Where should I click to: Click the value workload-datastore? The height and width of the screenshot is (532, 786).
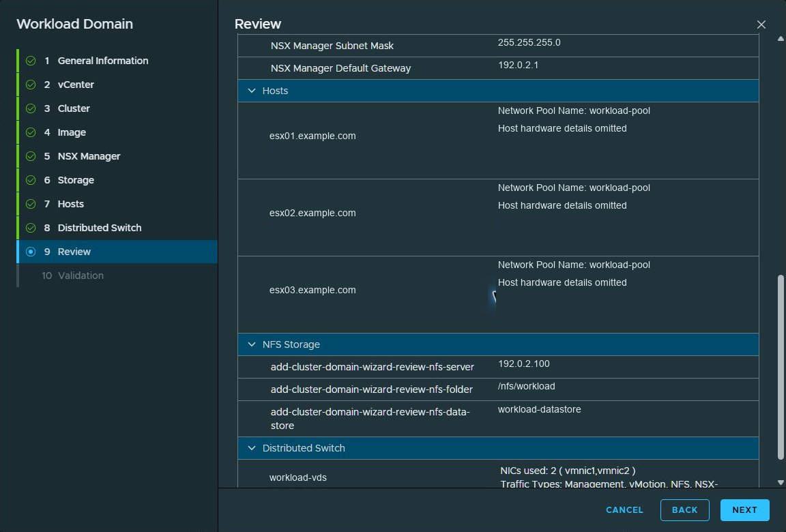point(540,409)
